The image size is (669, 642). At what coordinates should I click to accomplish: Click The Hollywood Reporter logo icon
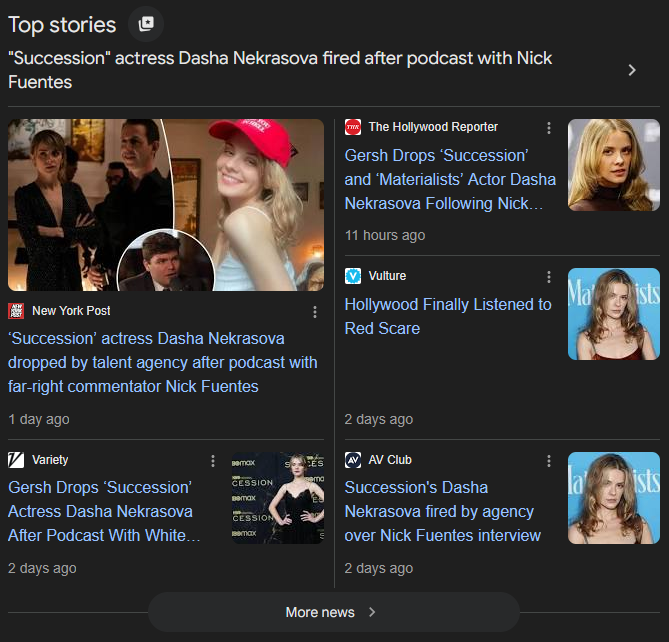click(x=353, y=127)
